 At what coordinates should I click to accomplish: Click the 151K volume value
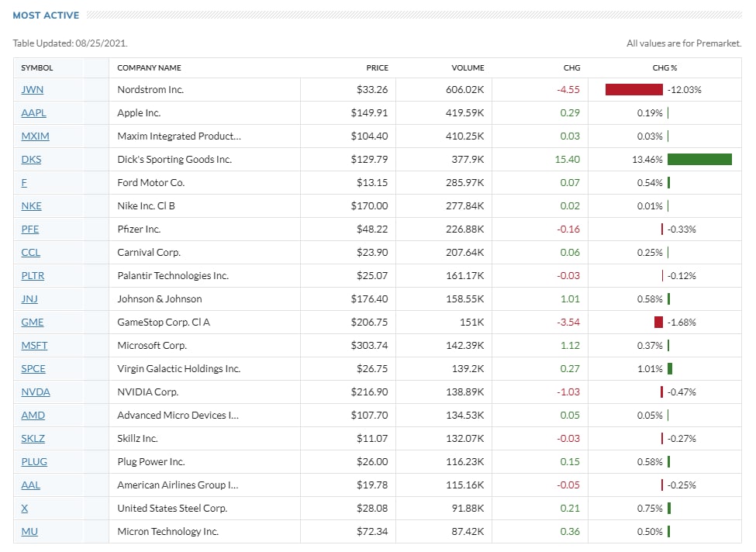click(x=472, y=322)
